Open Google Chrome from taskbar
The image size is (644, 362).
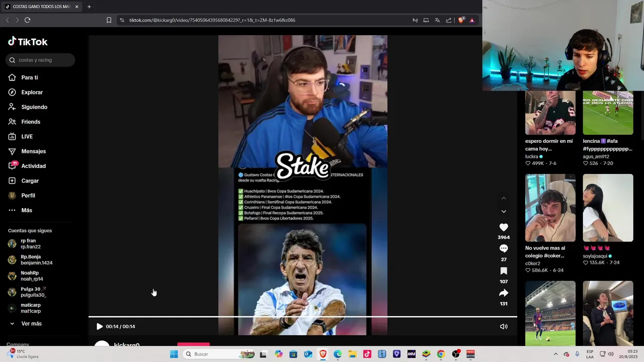pyautogui.click(x=441, y=354)
